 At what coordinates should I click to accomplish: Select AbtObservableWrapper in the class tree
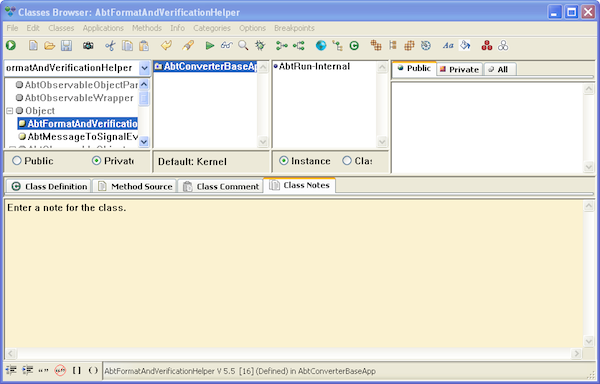coord(75,98)
